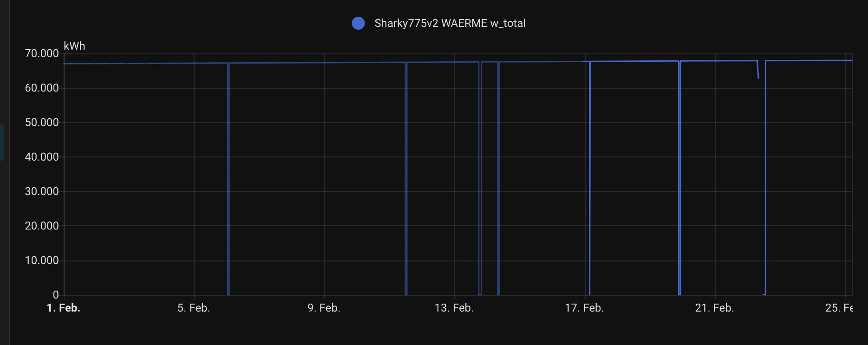Click the 10.000 y-axis label

point(42,260)
